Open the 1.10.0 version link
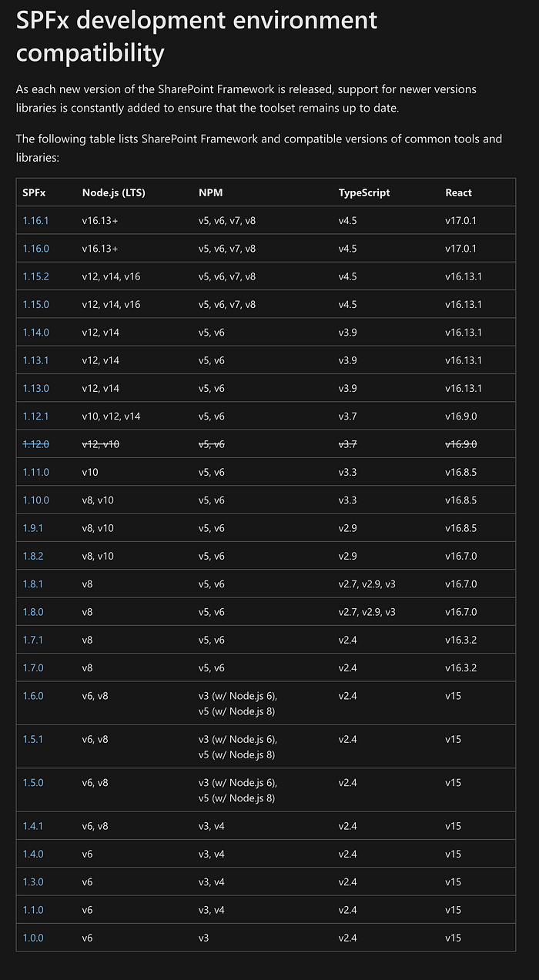The image size is (539, 980). point(35,500)
